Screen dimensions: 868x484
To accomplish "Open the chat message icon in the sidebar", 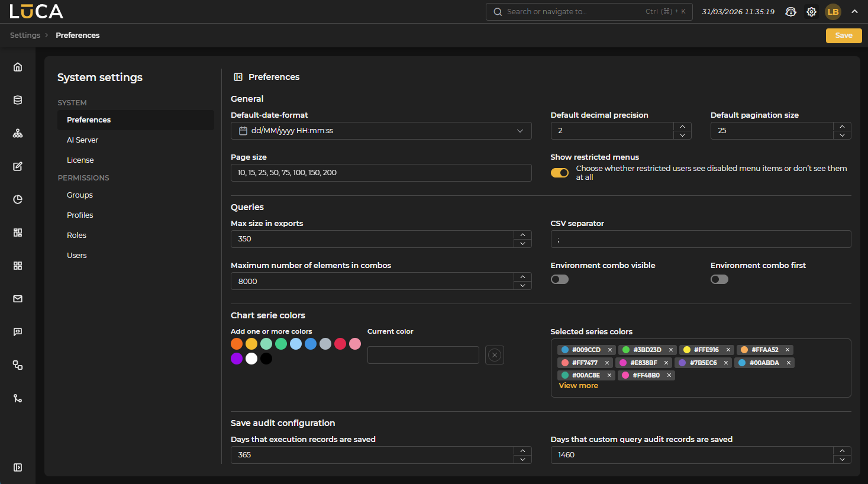I will click(x=18, y=332).
